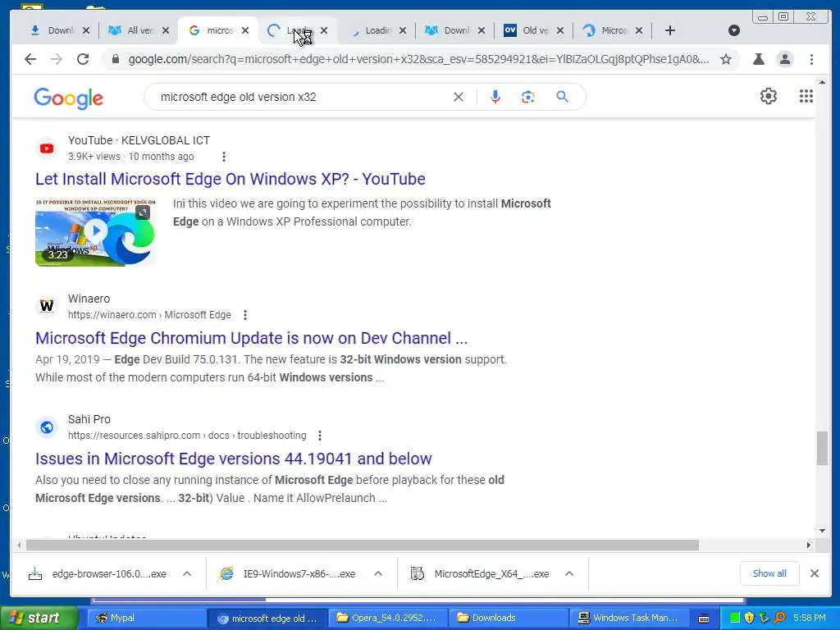
Task: Open more options for the YouTube result
Action: (x=224, y=157)
